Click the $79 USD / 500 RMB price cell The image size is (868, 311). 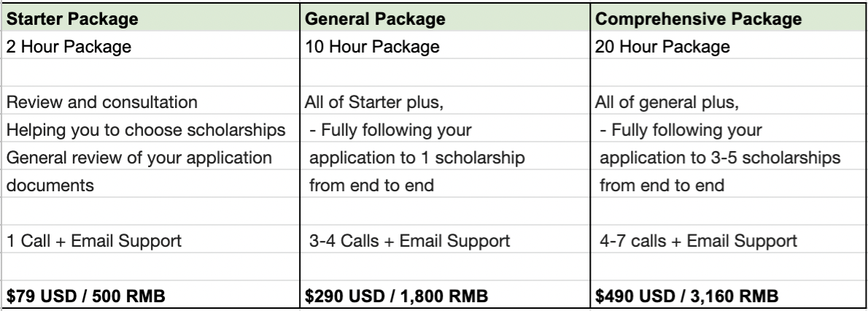point(150,296)
